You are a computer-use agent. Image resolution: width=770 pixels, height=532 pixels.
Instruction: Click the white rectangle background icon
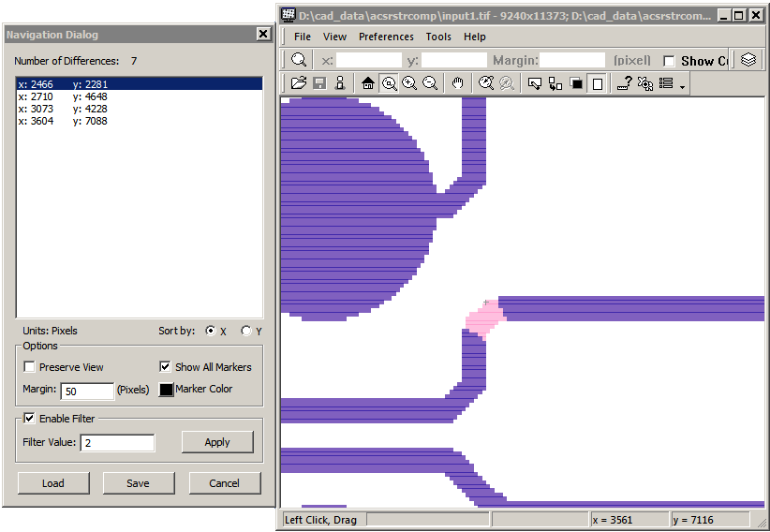click(597, 83)
